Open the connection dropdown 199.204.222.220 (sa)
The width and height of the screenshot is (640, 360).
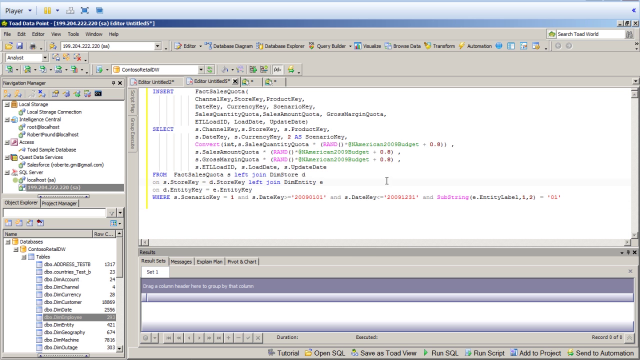pyautogui.click(x=158, y=46)
